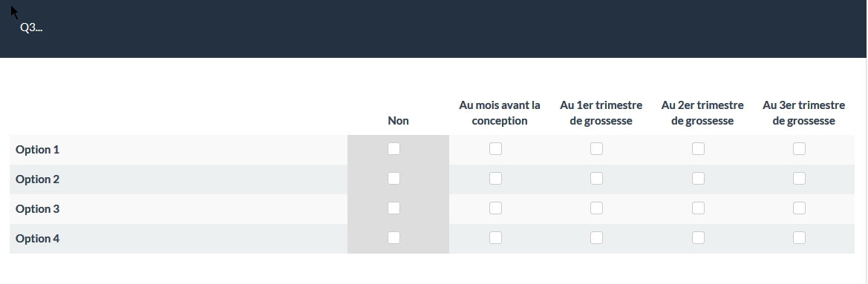Tick 'Au mois avant la conception' for Option 1

click(495, 148)
